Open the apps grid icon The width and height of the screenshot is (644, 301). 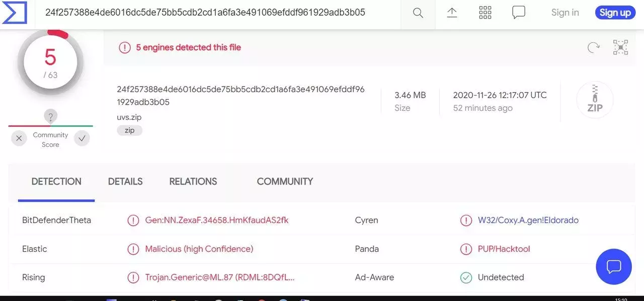coord(485,13)
